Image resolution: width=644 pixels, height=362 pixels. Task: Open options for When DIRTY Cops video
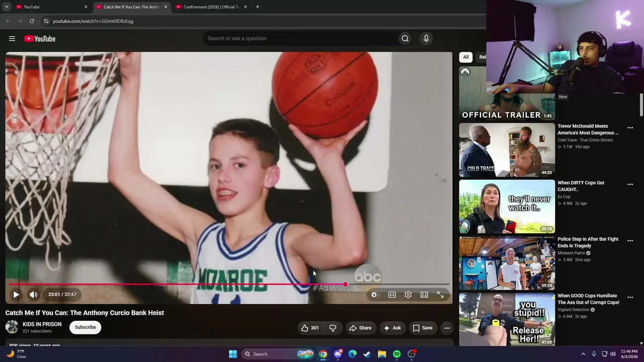pos(630,185)
